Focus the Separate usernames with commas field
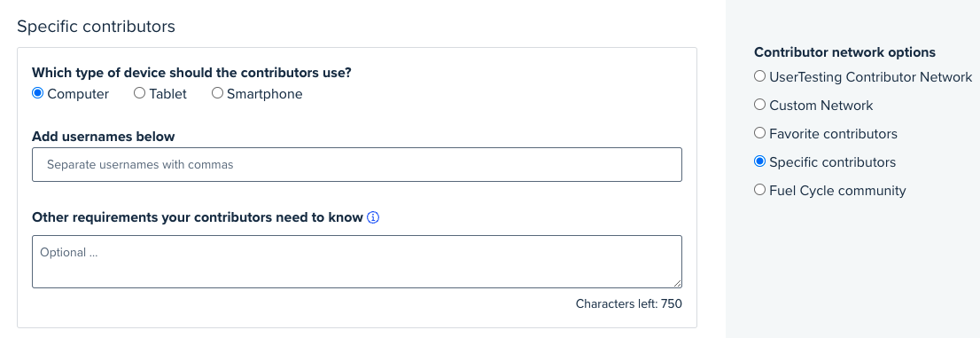 [x=357, y=165]
